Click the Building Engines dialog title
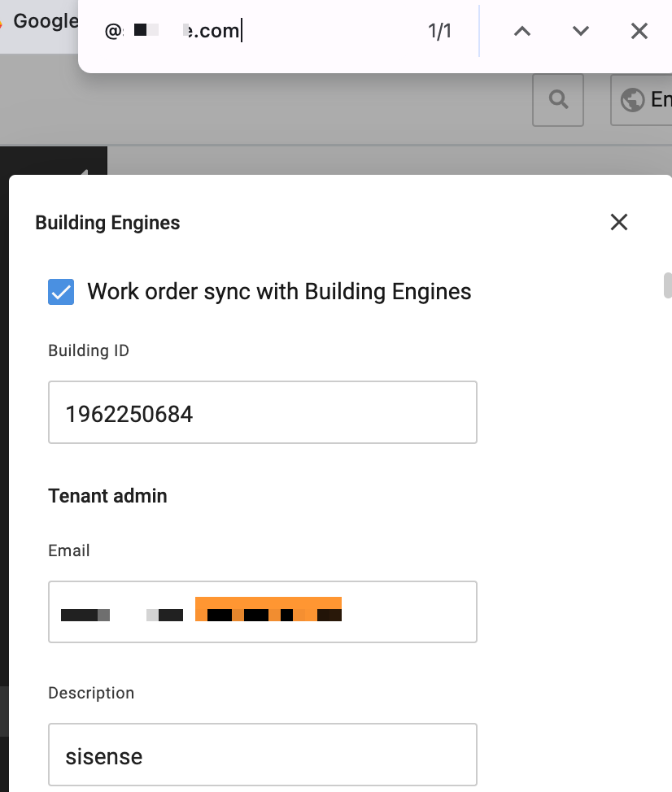 (107, 223)
